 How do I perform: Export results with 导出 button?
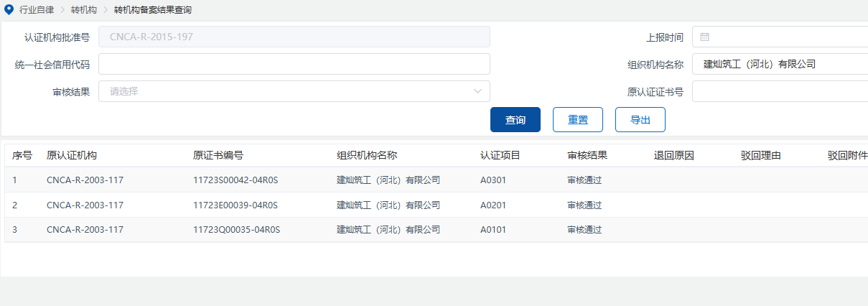click(640, 120)
